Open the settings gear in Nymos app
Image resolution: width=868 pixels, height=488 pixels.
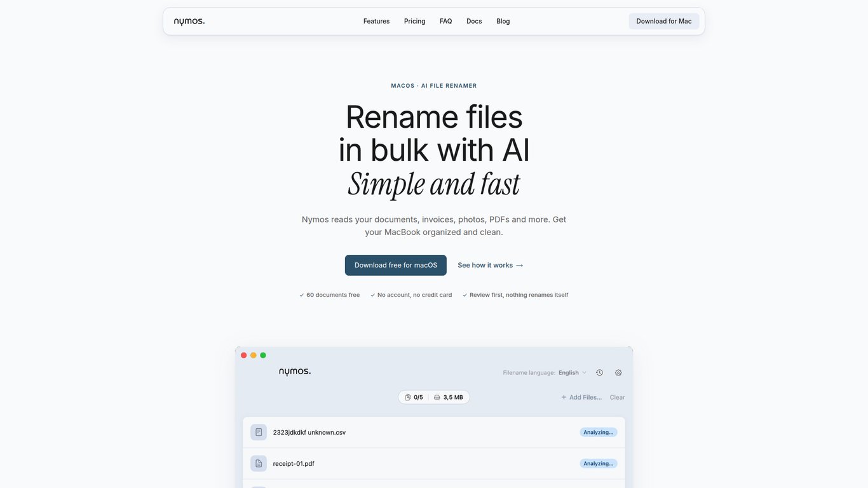coord(618,373)
